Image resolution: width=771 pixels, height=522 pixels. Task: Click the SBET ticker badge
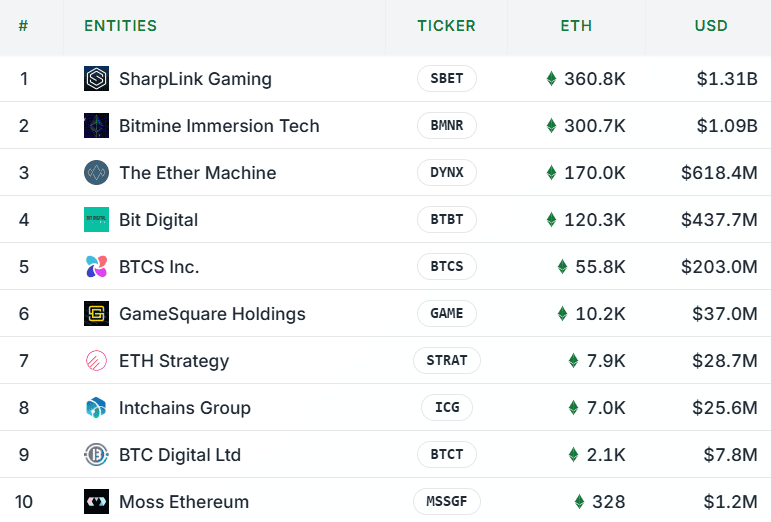[446, 79]
